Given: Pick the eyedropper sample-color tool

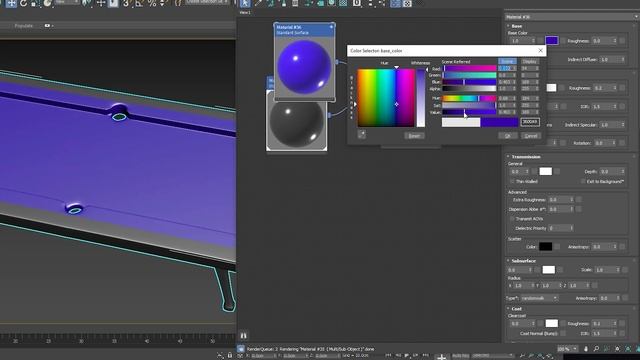Looking at the screenshot, I should 362,134.
